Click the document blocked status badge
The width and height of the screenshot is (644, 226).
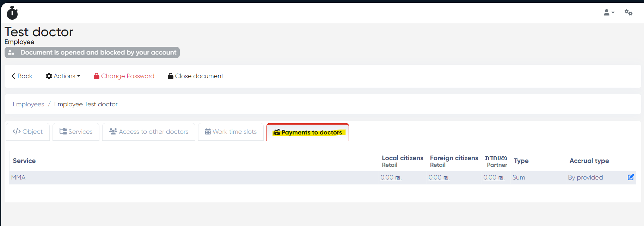click(x=92, y=52)
